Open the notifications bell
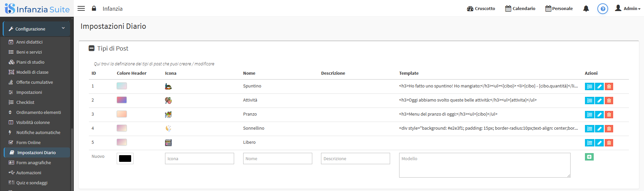The image size is (644, 191). pos(586,9)
